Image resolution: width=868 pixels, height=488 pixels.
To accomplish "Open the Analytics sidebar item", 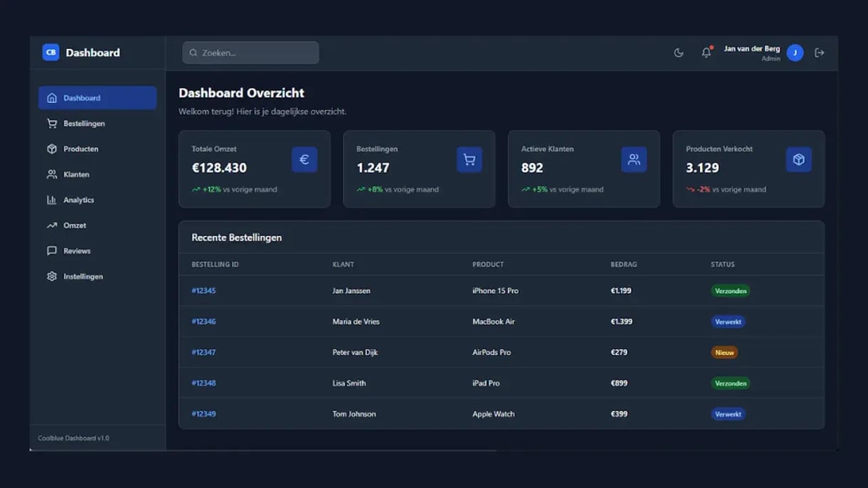I will click(78, 200).
